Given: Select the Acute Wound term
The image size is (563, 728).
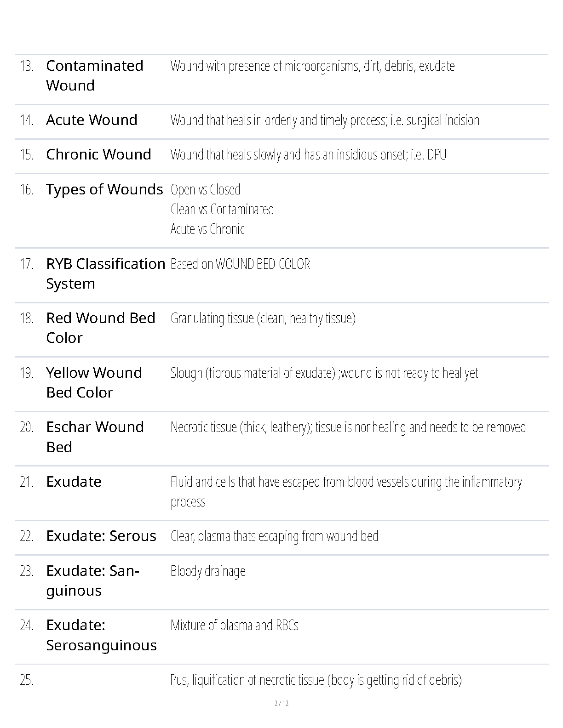Looking at the screenshot, I should (92, 120).
